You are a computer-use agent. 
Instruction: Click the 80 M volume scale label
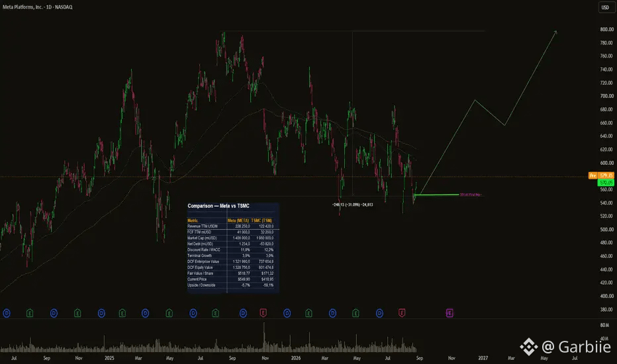604,325
